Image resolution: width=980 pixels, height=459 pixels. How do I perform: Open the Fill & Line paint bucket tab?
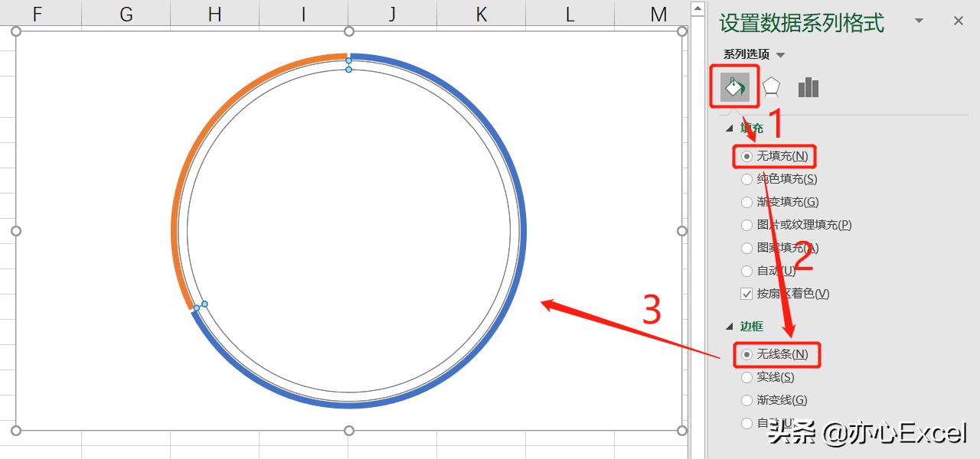(734, 87)
